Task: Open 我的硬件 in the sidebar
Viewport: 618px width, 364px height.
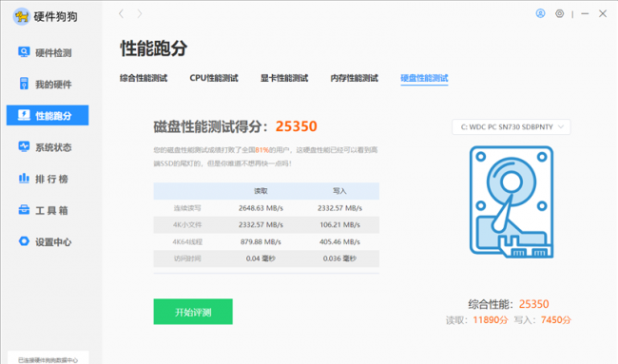Action: tap(48, 84)
